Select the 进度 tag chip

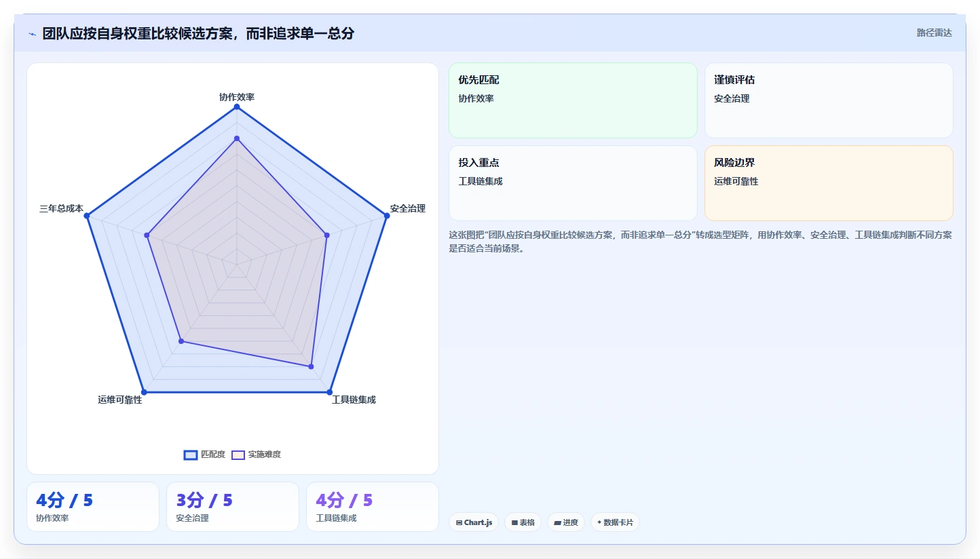click(566, 522)
